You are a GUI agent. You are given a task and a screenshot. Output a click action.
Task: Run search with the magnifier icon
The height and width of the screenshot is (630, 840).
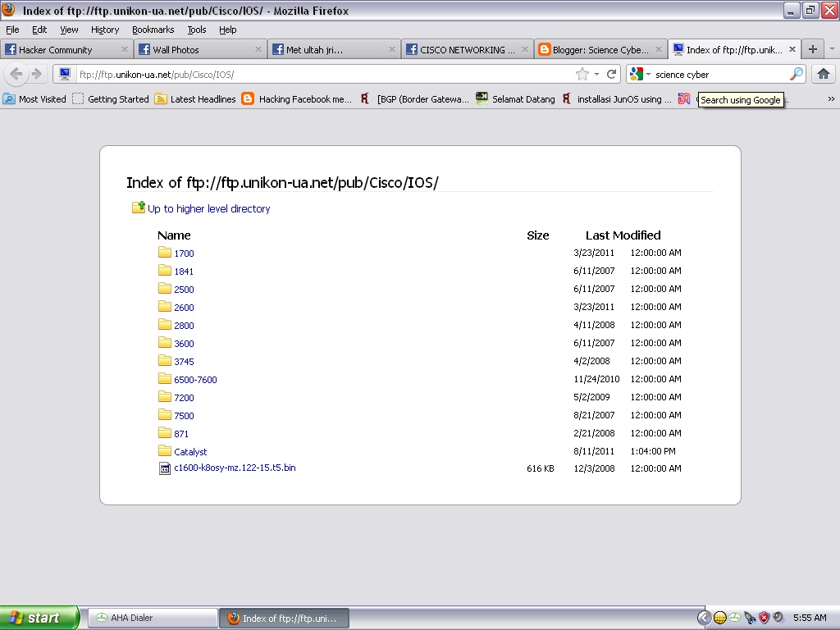[796, 74]
